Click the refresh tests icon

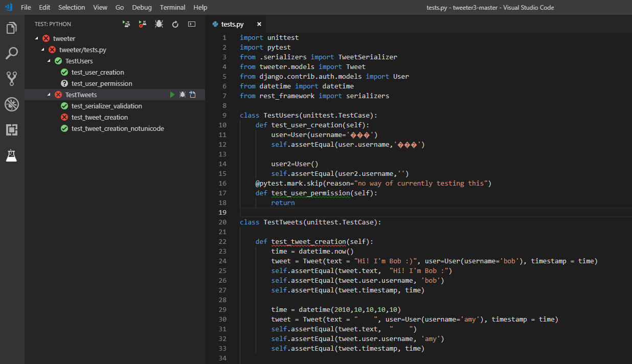[175, 24]
